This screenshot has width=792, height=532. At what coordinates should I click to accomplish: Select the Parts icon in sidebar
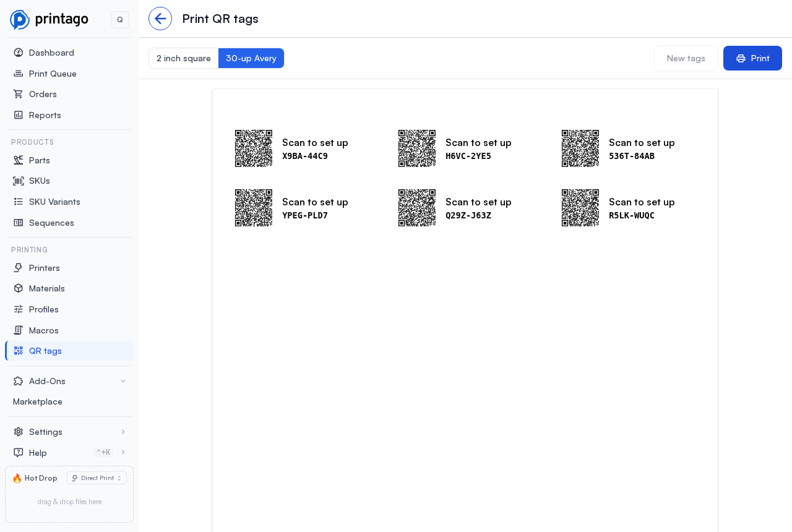pyautogui.click(x=19, y=160)
